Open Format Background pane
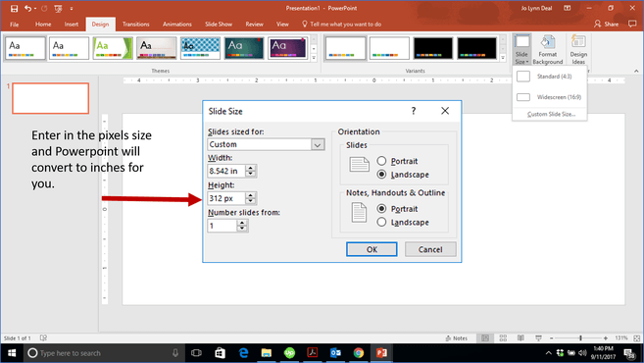 click(548, 50)
